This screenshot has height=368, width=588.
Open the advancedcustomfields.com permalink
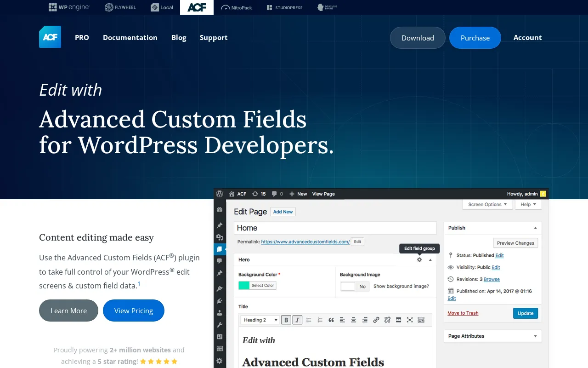(x=305, y=241)
